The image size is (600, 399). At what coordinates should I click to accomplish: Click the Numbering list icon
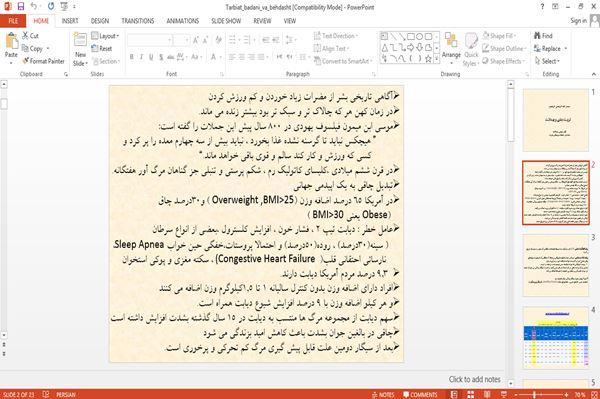[x=247, y=40]
